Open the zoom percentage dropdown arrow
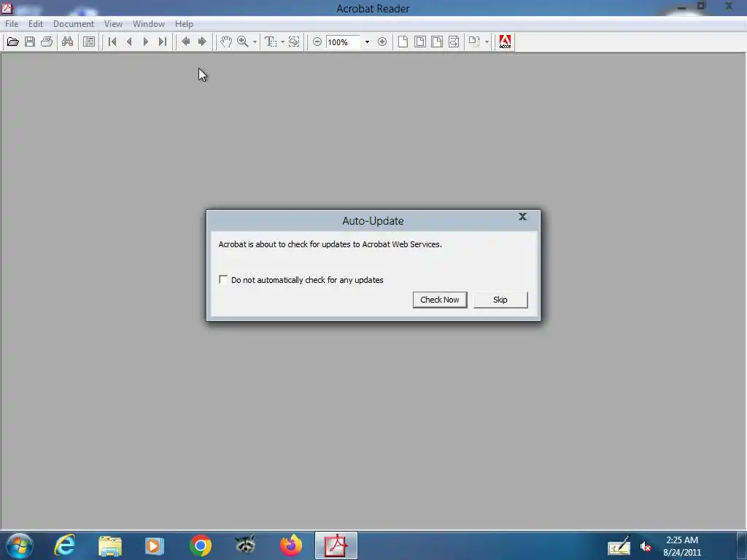Viewport: 747px width, 560px height. [x=368, y=42]
